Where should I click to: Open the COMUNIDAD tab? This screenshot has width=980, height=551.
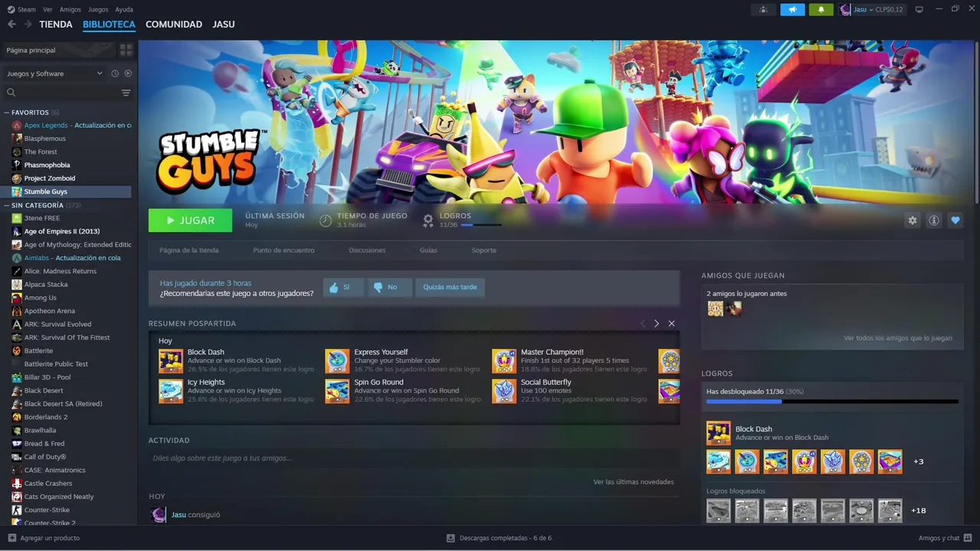(x=174, y=24)
